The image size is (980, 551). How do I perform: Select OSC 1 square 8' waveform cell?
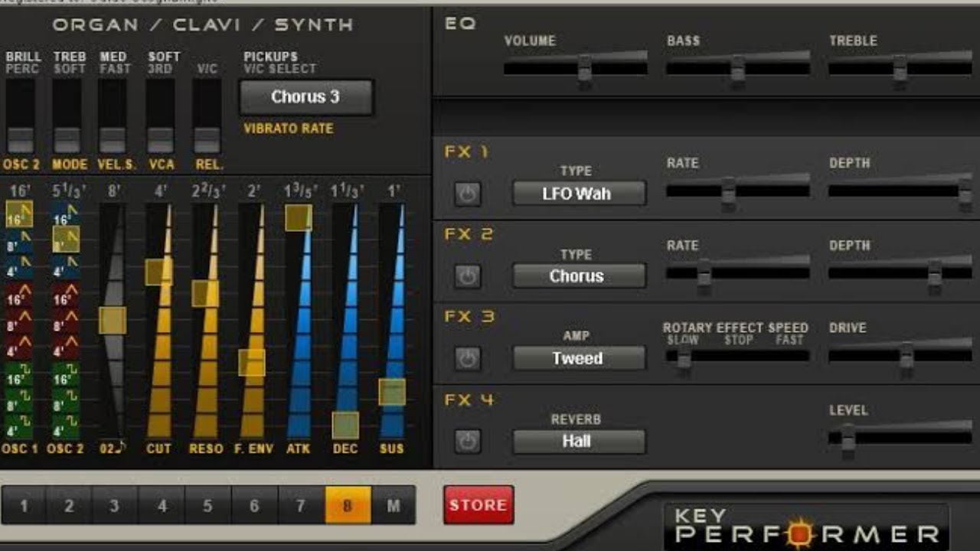(x=19, y=399)
